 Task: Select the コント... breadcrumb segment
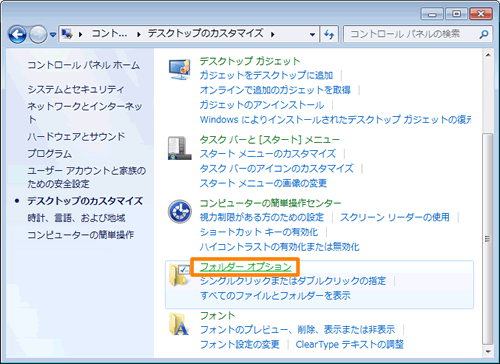coord(109,34)
